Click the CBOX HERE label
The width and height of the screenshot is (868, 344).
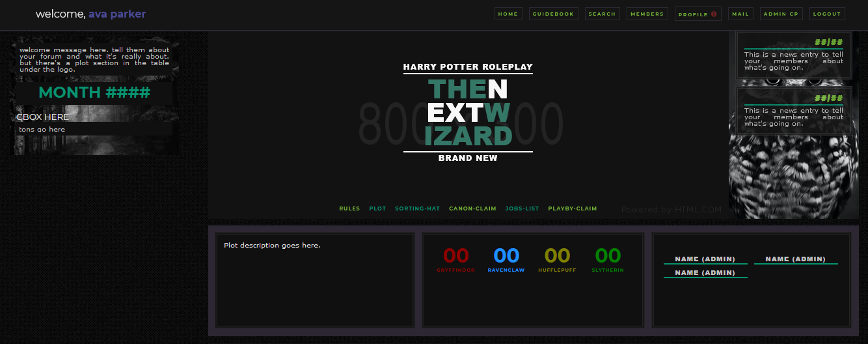[x=43, y=117]
